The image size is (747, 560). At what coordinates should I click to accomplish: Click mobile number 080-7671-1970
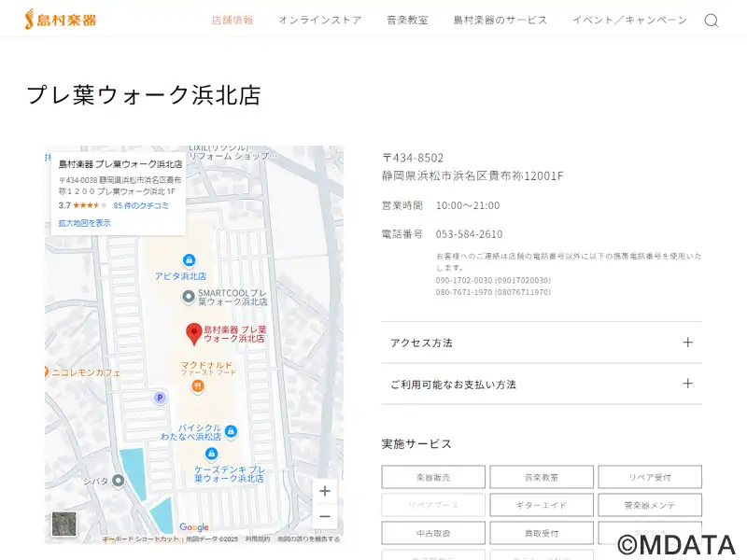point(493,292)
